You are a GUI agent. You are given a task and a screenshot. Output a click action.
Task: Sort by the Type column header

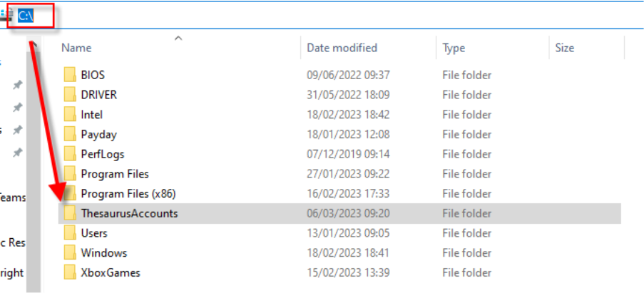(x=454, y=48)
